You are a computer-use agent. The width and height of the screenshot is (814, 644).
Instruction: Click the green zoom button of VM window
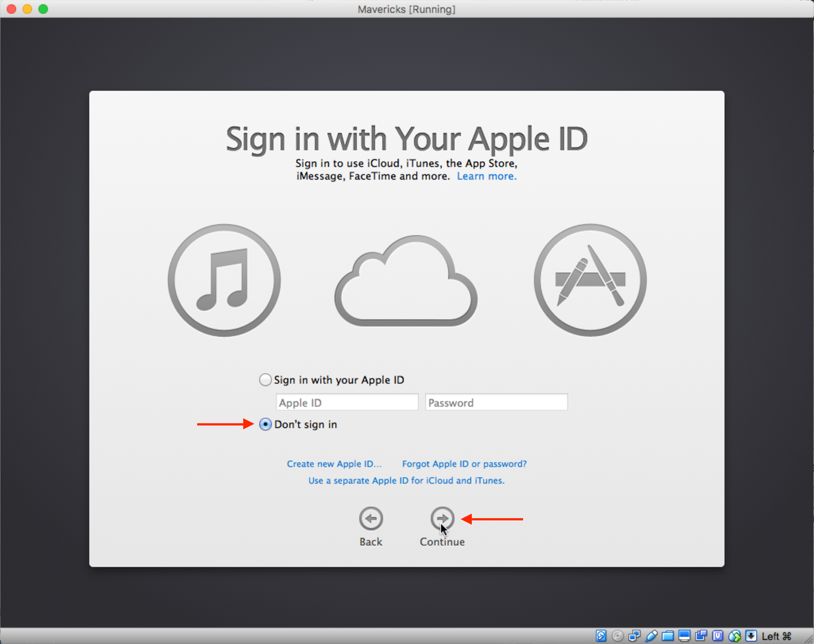(x=43, y=9)
